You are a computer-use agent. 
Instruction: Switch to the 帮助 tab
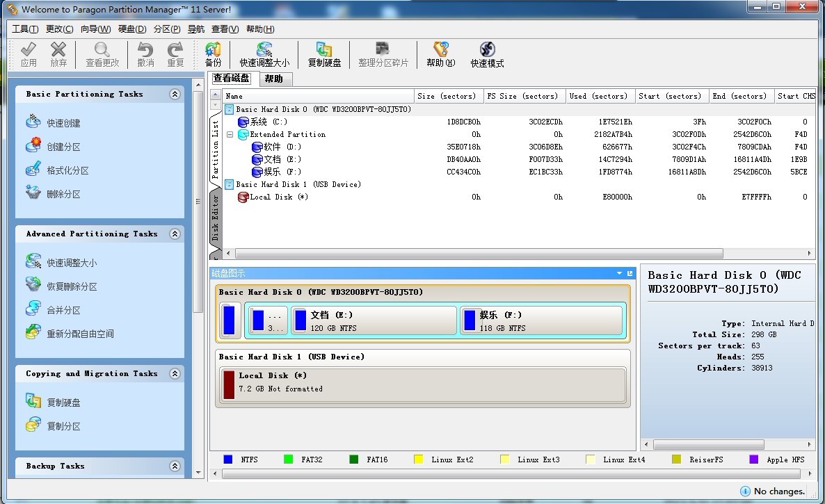pyautogui.click(x=273, y=79)
